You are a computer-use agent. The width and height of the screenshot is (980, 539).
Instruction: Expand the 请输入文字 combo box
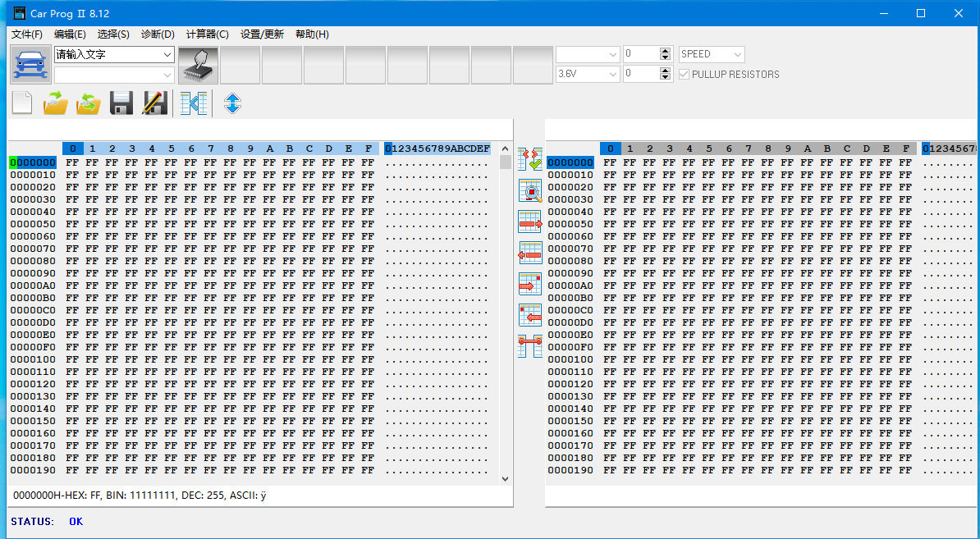(167, 54)
